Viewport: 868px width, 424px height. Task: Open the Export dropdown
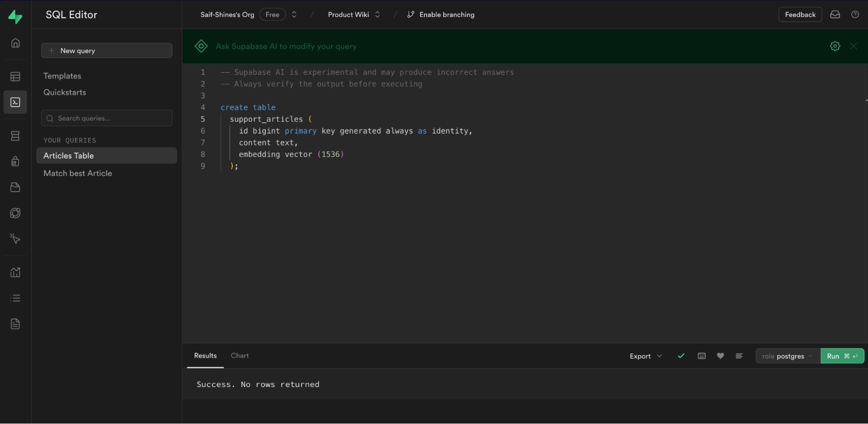(x=645, y=356)
